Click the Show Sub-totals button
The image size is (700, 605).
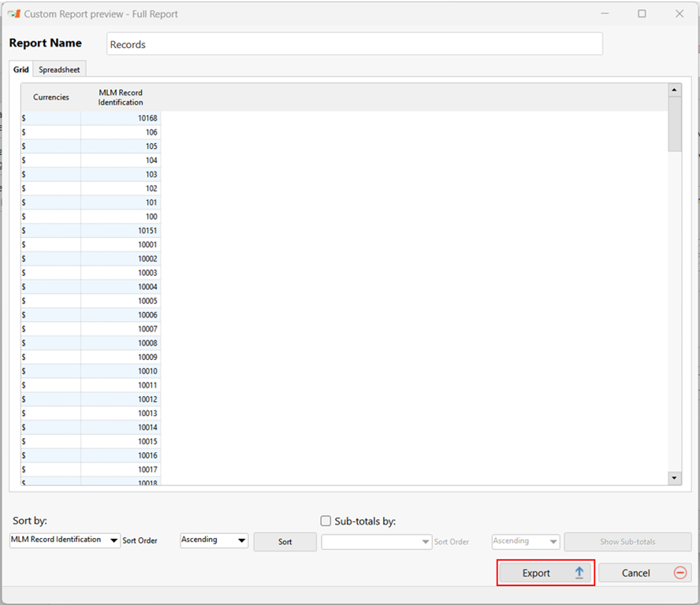[627, 542]
